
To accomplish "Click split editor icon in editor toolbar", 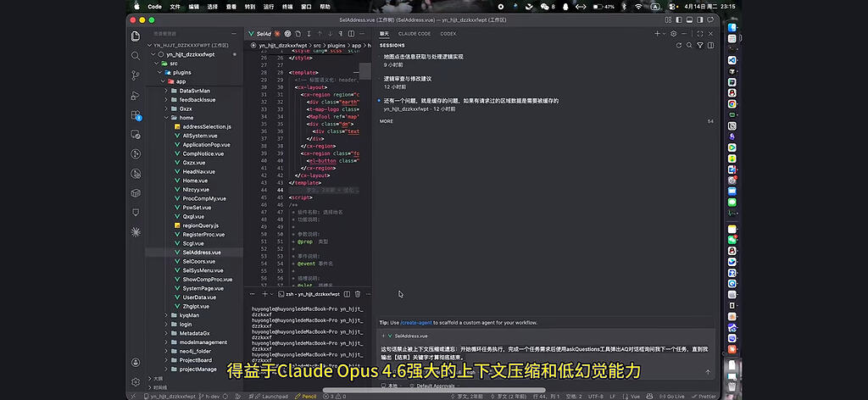I will 352,34.
